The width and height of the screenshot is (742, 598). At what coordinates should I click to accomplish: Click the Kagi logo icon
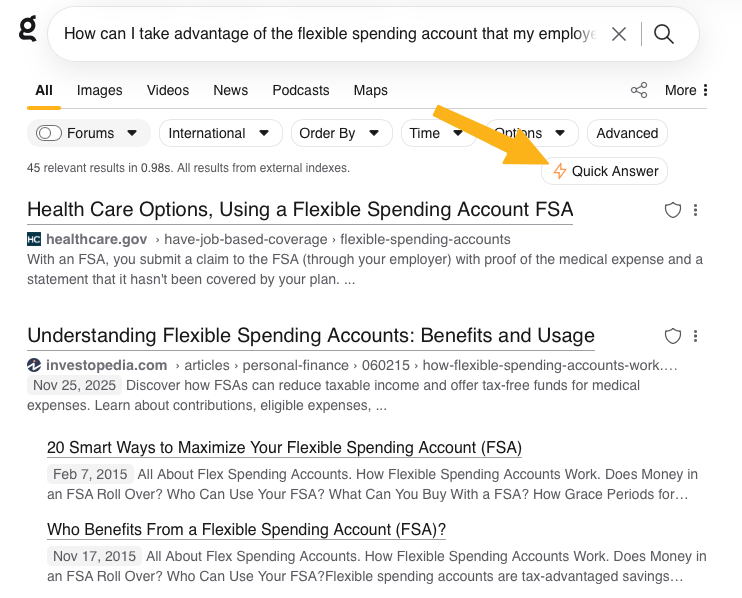click(28, 30)
